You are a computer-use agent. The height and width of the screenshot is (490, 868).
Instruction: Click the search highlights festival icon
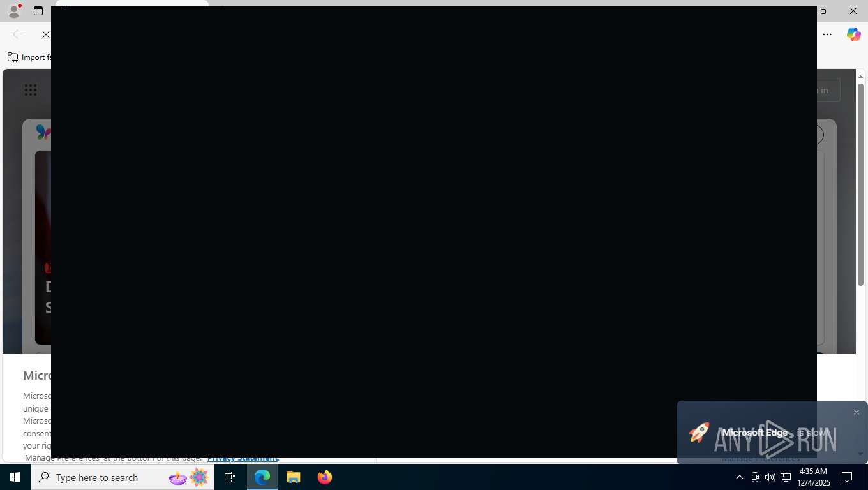click(x=190, y=477)
